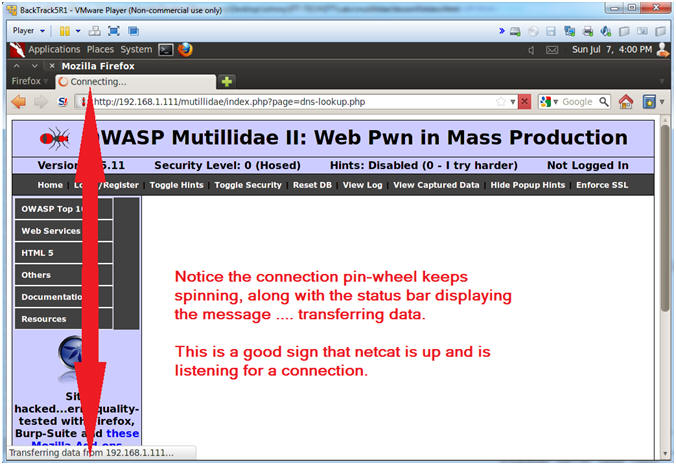Click the VMware sound card icon
This screenshot has width=676, height=465.
pos(606,31)
